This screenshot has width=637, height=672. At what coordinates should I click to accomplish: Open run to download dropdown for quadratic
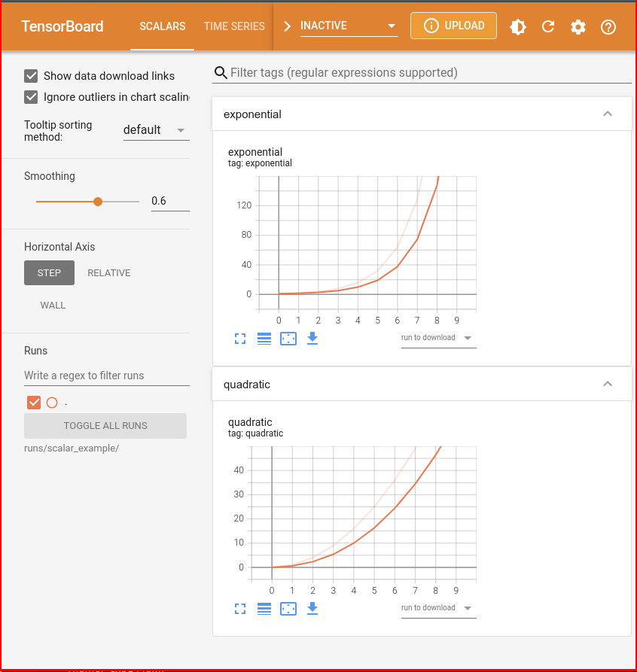(438, 608)
